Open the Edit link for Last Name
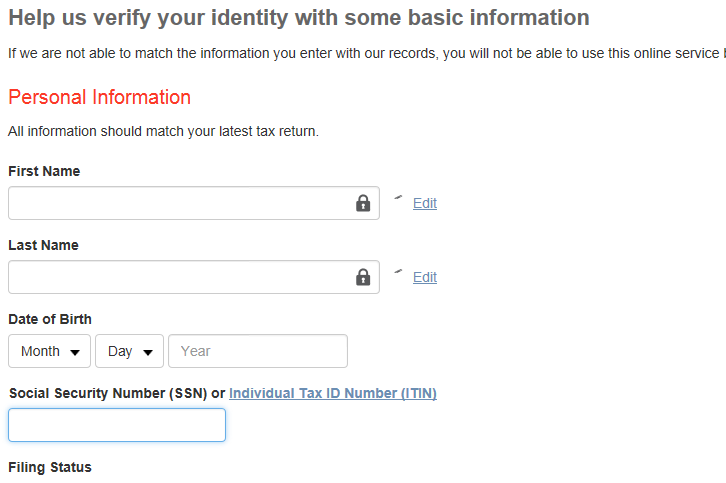 [425, 277]
